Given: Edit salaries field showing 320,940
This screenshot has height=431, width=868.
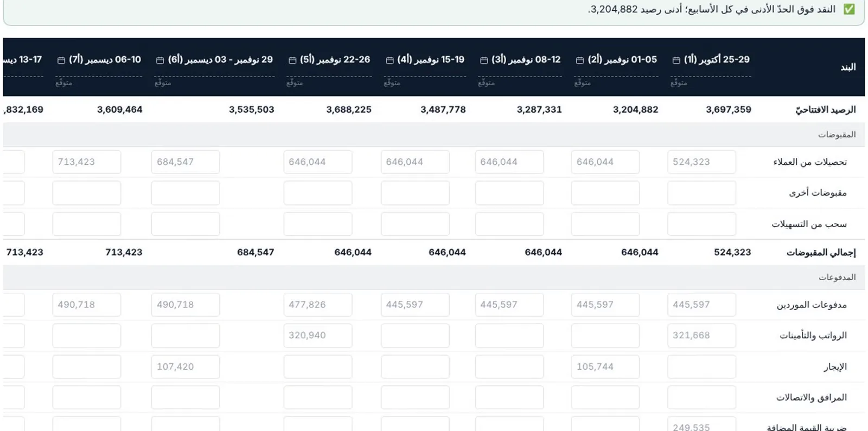Looking at the screenshot, I should pos(318,336).
